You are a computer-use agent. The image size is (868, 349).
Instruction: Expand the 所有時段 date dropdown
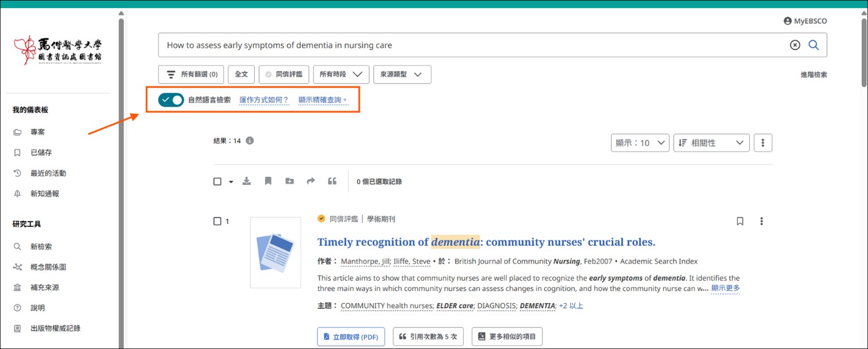341,74
